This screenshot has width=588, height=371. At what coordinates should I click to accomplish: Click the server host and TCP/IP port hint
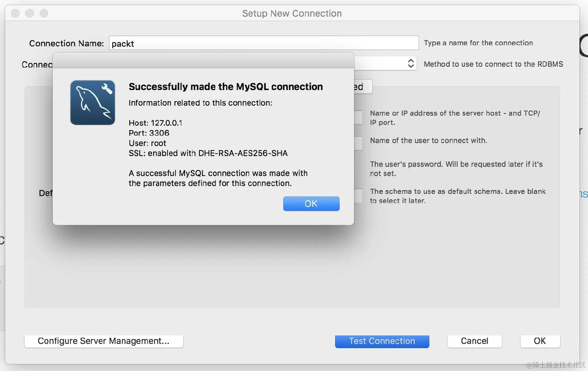[455, 118]
